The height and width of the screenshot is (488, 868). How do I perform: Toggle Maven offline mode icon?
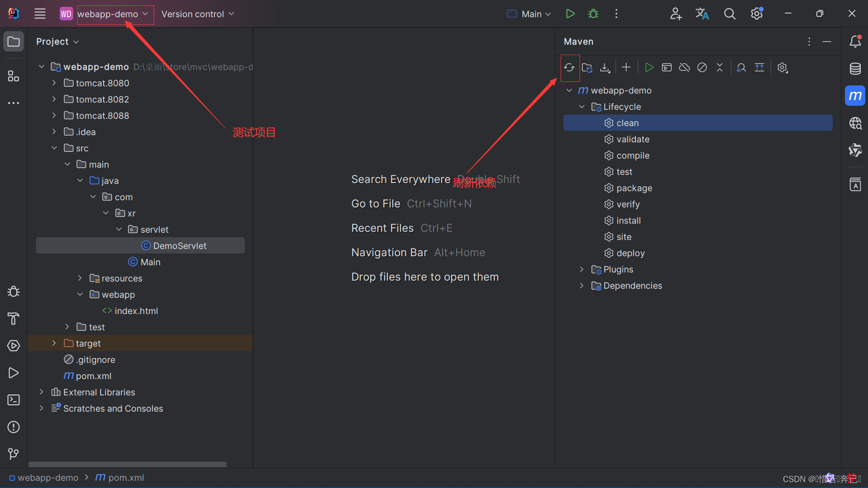click(684, 68)
